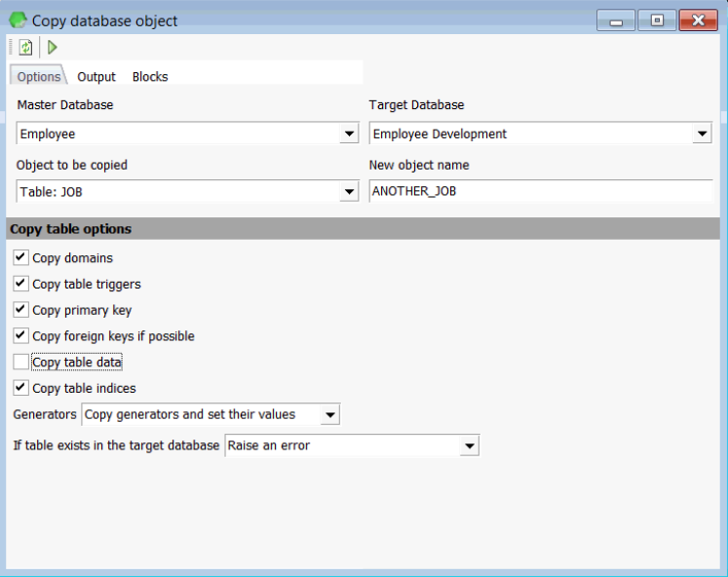
Task: Open the Master Database dropdown
Action: [349, 134]
